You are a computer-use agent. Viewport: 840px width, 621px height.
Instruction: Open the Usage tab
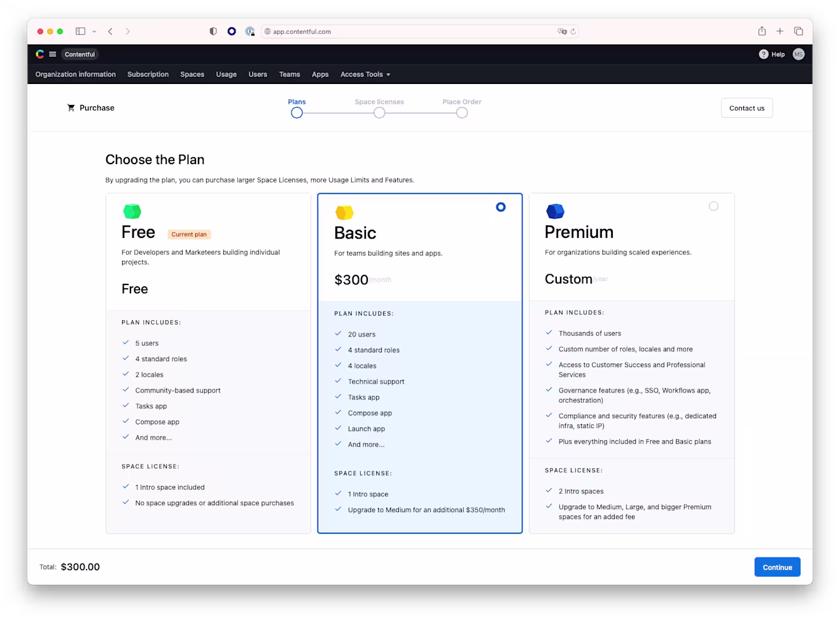point(226,74)
